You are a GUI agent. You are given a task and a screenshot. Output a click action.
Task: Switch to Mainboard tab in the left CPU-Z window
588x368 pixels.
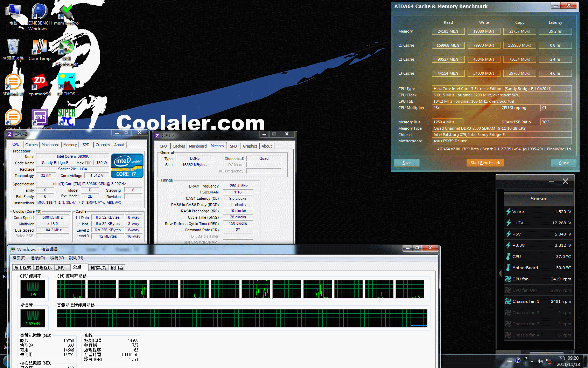(x=50, y=145)
